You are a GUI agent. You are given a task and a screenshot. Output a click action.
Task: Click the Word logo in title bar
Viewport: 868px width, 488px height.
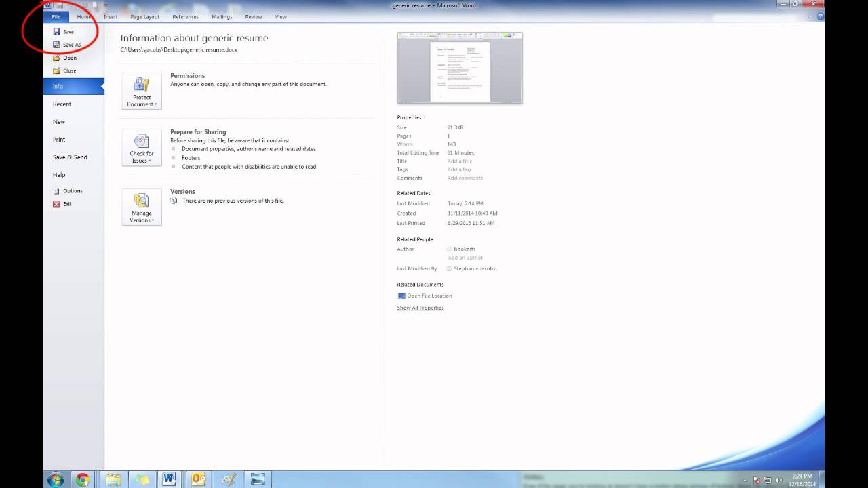(x=48, y=5)
